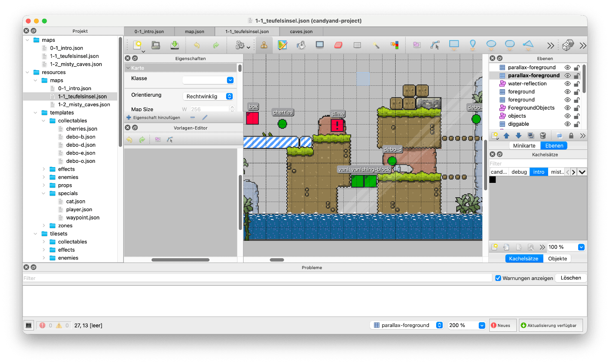Select the Terrain Brush tool
Viewport: 610px width, 364px height.
(x=282, y=45)
